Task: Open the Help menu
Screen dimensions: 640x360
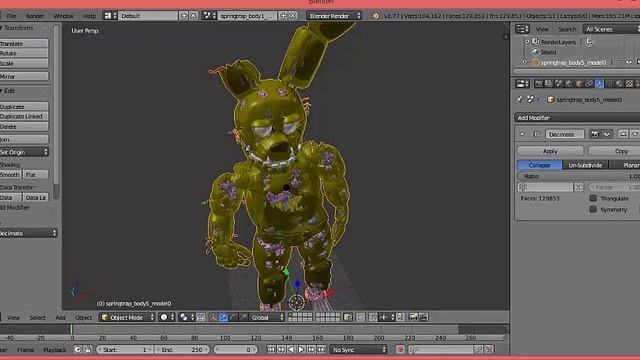Action: (x=89, y=16)
